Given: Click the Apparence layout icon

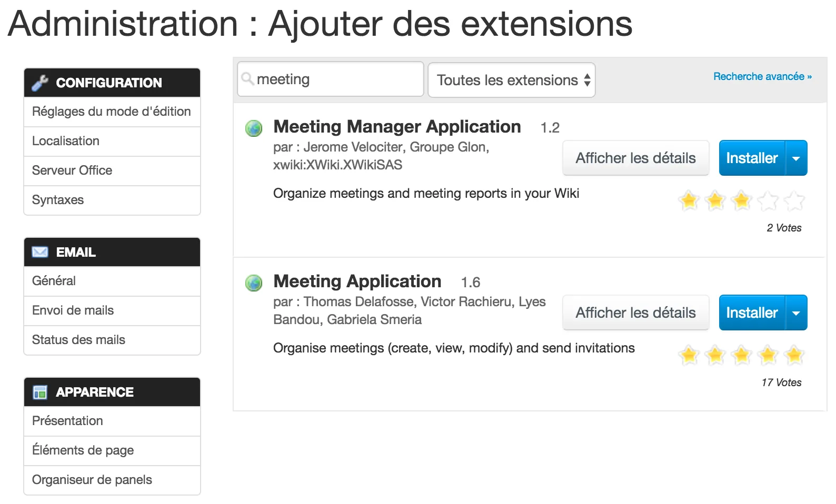Looking at the screenshot, I should [x=40, y=392].
